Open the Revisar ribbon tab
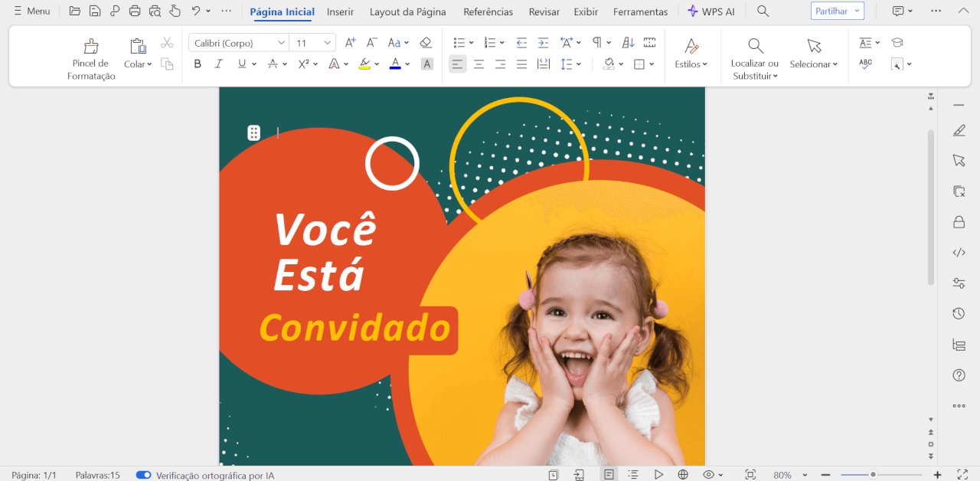The width and height of the screenshot is (980, 481). click(x=544, y=11)
